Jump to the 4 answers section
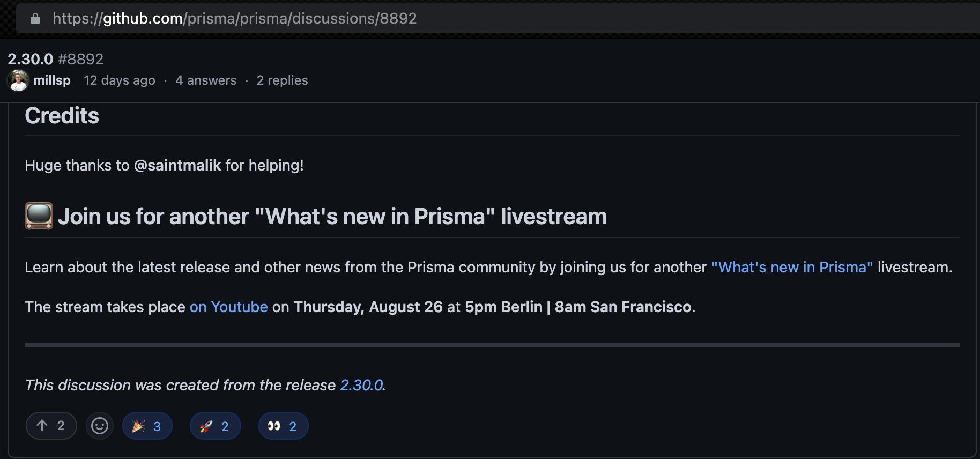980x459 pixels. [206, 80]
